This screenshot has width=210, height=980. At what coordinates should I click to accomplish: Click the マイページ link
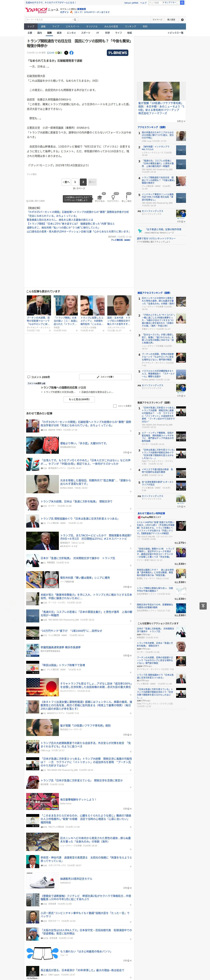[157, 19]
